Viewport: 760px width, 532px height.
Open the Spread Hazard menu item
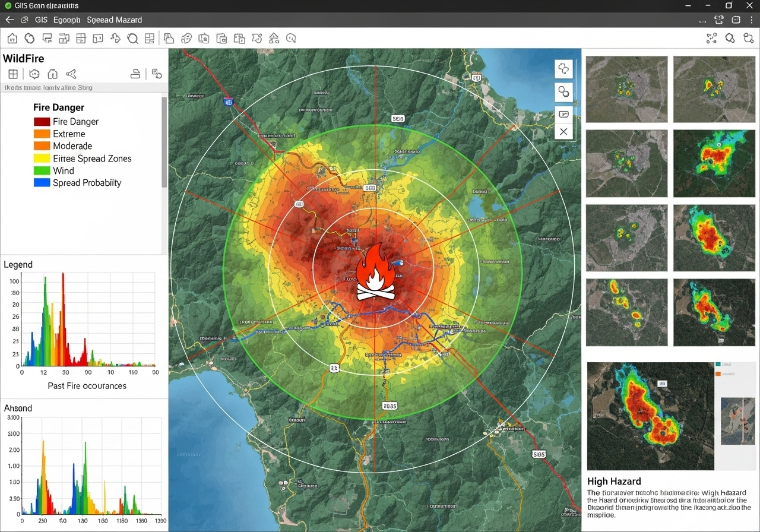pyautogui.click(x=114, y=20)
